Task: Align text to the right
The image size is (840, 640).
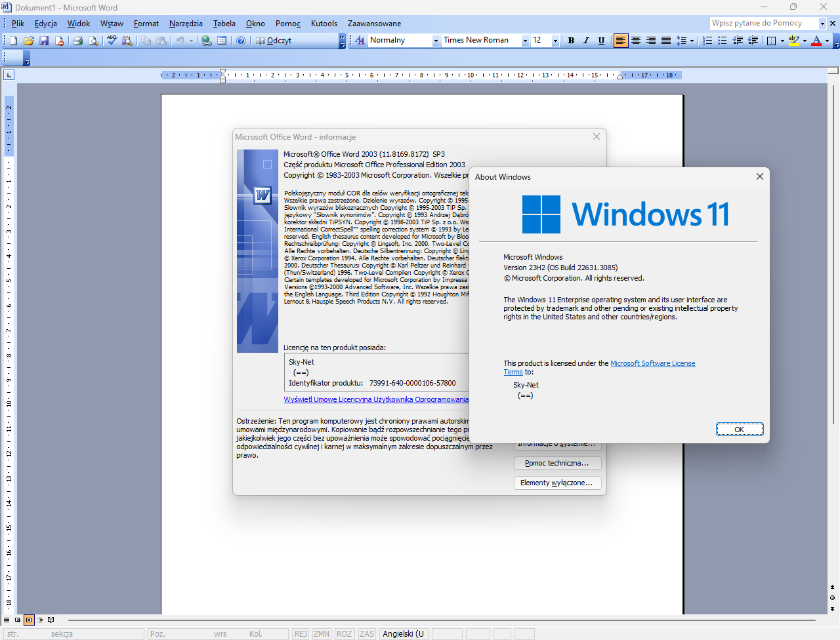Action: [x=651, y=41]
